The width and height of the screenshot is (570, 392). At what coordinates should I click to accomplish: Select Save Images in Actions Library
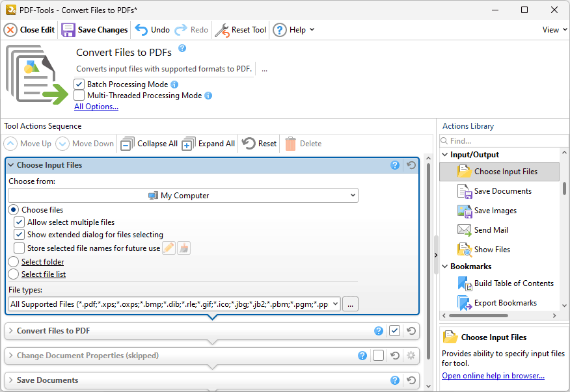coord(487,211)
